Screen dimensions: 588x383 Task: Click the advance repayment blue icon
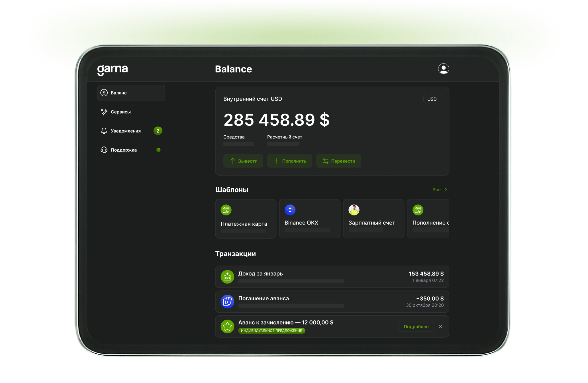[x=227, y=301]
